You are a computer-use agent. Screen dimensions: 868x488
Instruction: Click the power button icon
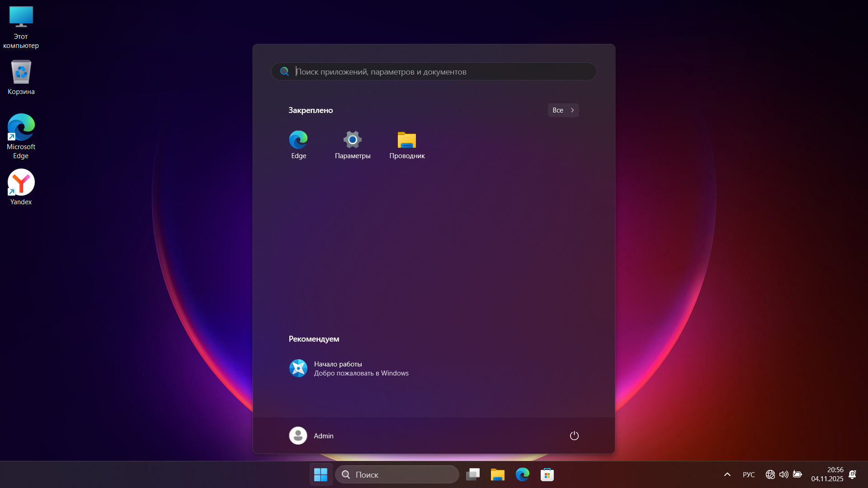tap(574, 436)
